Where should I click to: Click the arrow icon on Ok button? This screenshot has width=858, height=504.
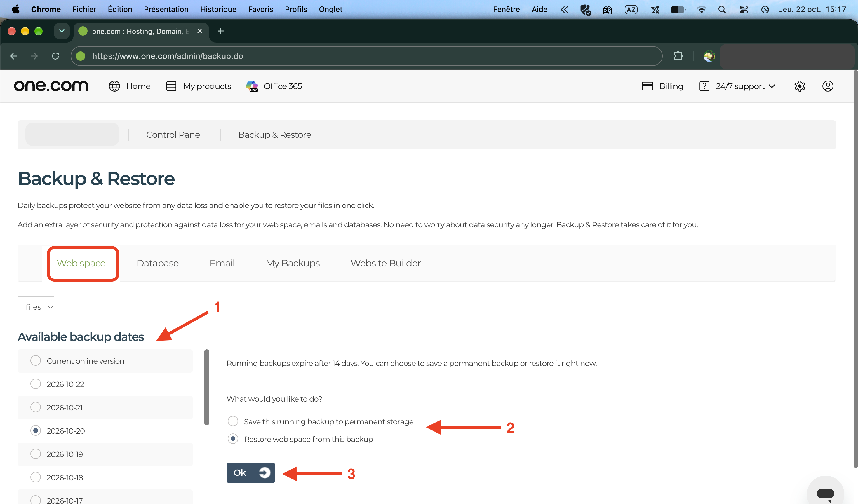(264, 472)
